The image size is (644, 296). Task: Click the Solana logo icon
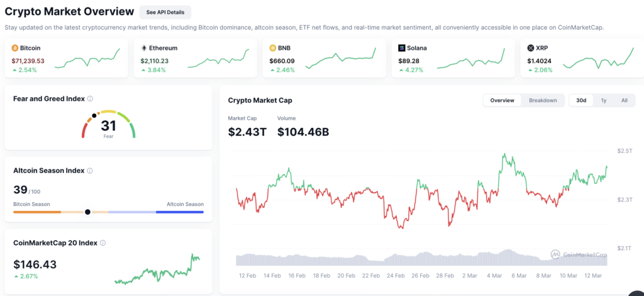click(x=402, y=48)
